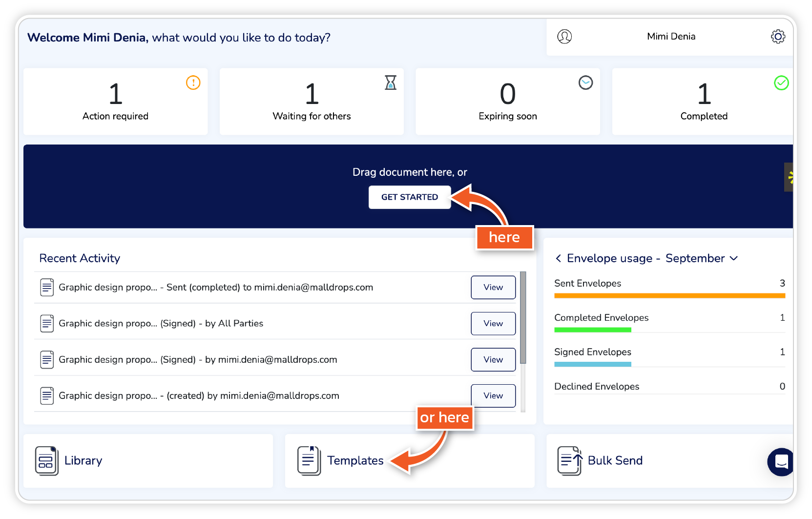This screenshot has height=519, width=812.
Task: Click the GET STARTED button
Action: [x=410, y=197]
